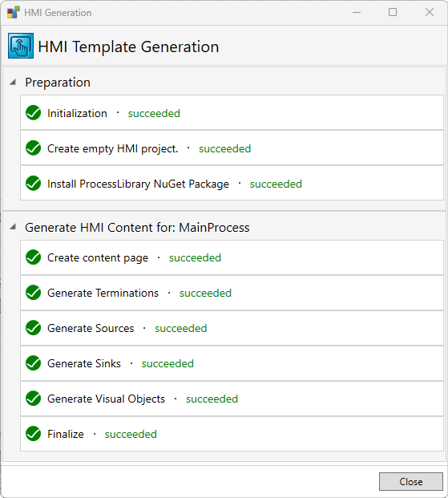Image resolution: width=448 pixels, height=498 pixels.
Task: Click the Close button
Action: pos(411,481)
